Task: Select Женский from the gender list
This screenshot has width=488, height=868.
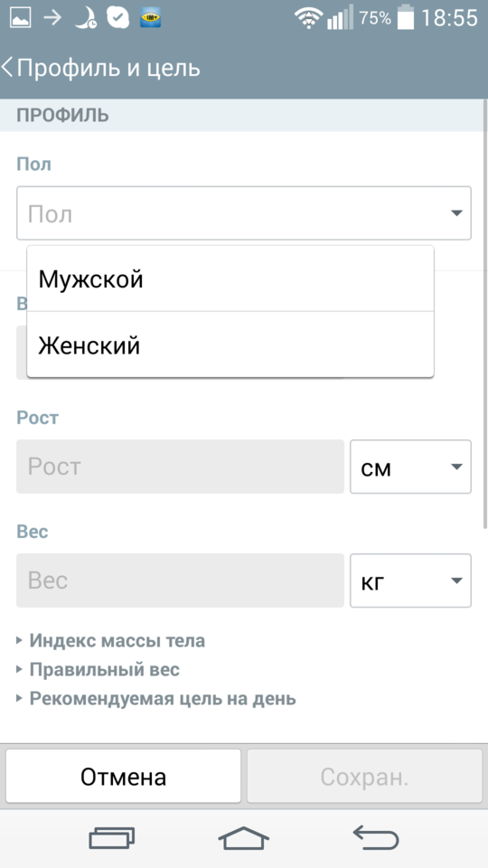Action: pos(230,344)
